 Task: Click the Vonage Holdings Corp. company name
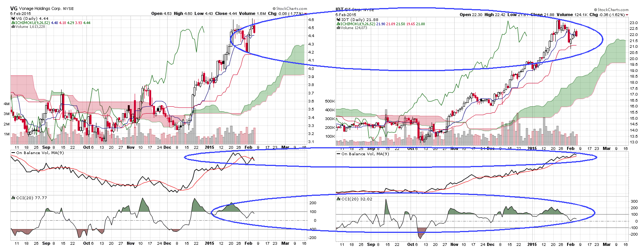(40, 8)
